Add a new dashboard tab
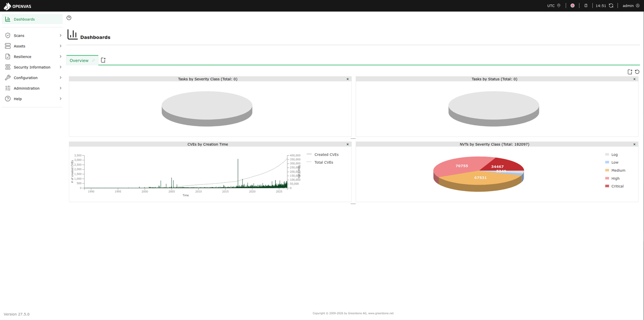This screenshot has width=644, height=320. point(103,60)
